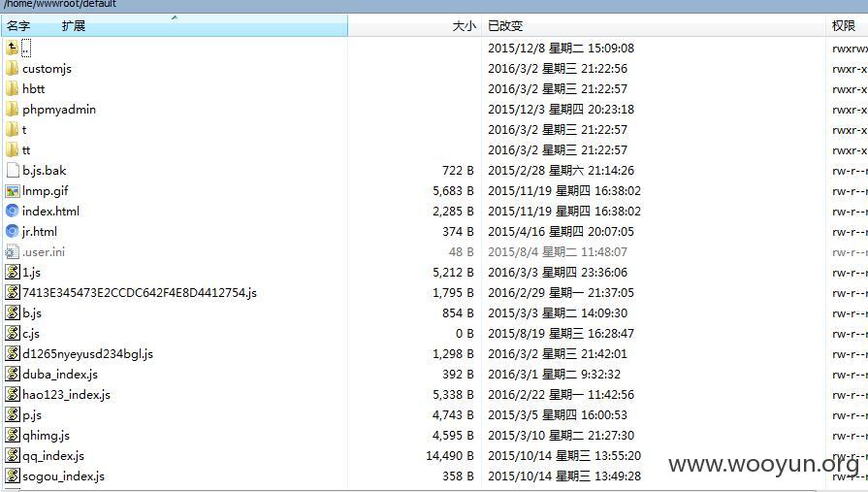Select the hao123_index.js file name

pos(66,395)
